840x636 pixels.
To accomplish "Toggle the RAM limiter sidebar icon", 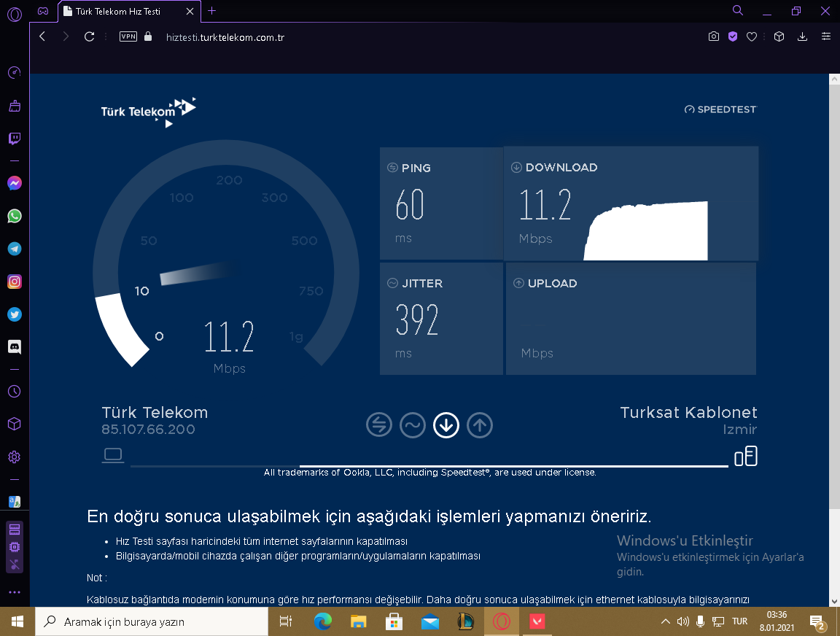I will (x=15, y=530).
